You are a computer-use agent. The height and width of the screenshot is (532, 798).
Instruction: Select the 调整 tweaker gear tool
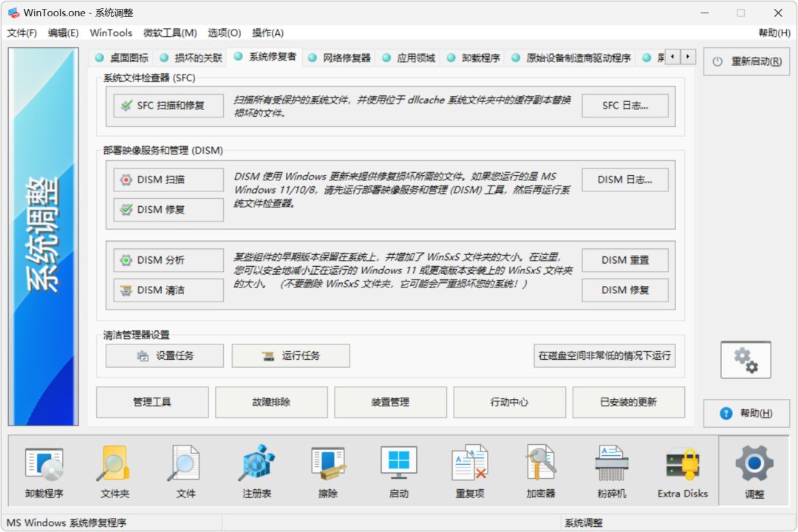pos(754,471)
